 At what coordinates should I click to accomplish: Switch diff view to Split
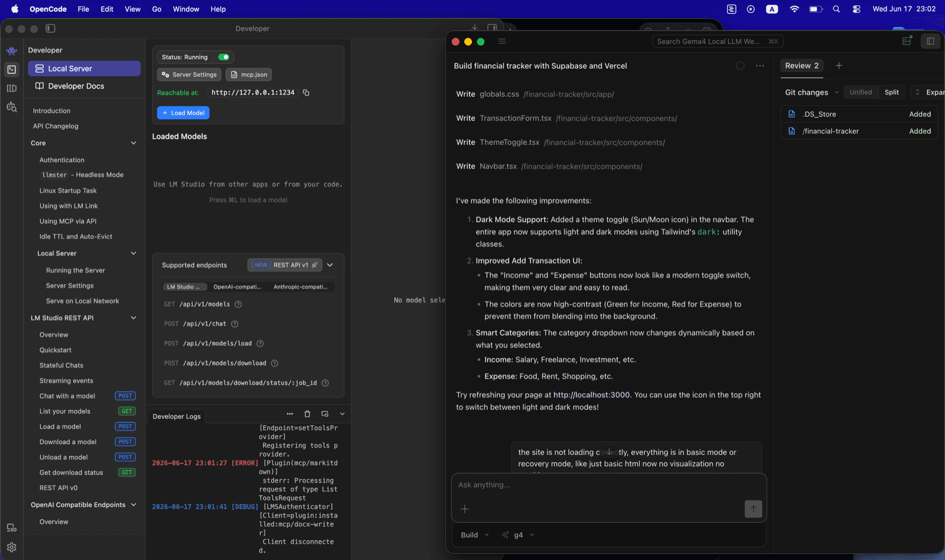pos(891,92)
